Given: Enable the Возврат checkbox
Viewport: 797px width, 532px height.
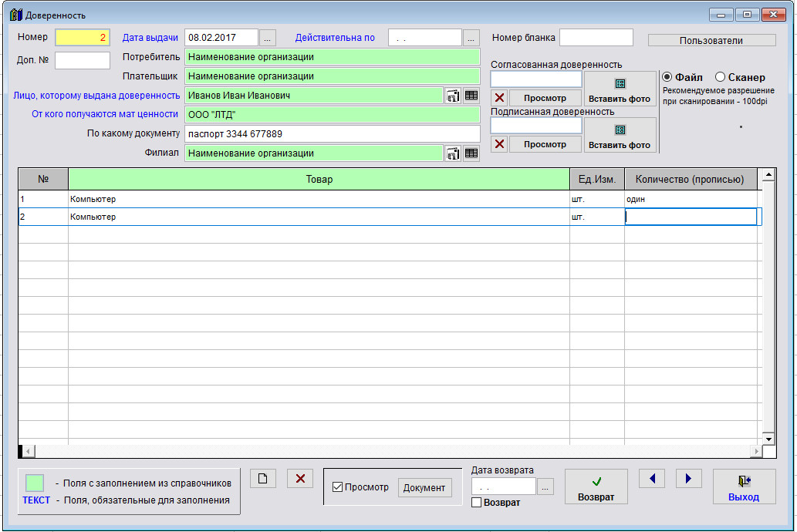Looking at the screenshot, I should 476,503.
